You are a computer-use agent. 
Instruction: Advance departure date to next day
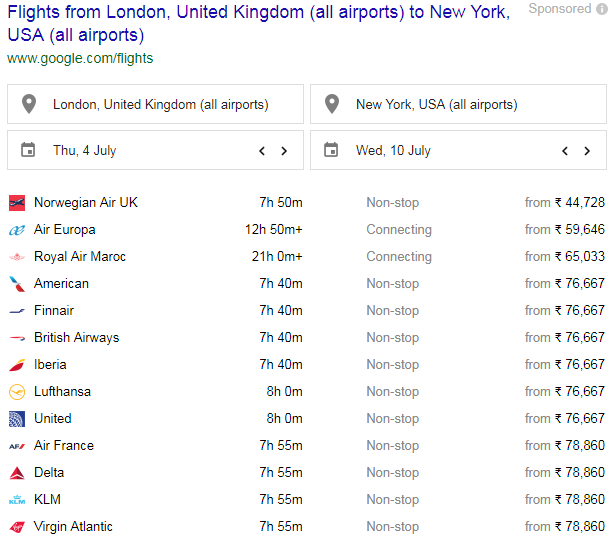coord(284,151)
